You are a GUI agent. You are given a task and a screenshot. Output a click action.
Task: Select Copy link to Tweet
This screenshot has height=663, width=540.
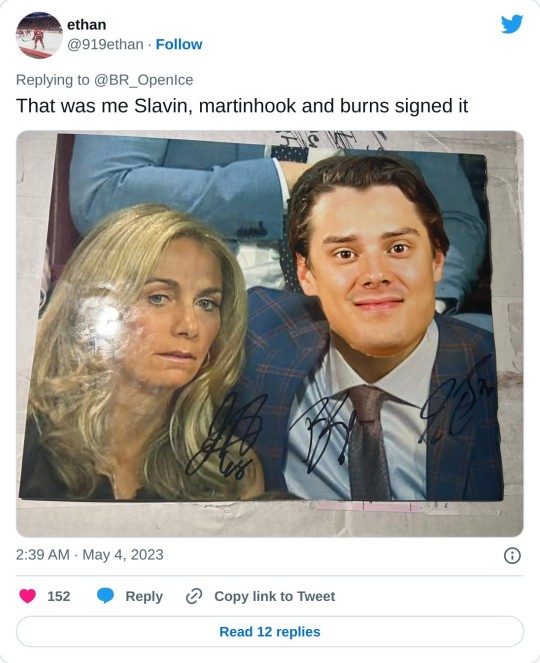(274, 596)
